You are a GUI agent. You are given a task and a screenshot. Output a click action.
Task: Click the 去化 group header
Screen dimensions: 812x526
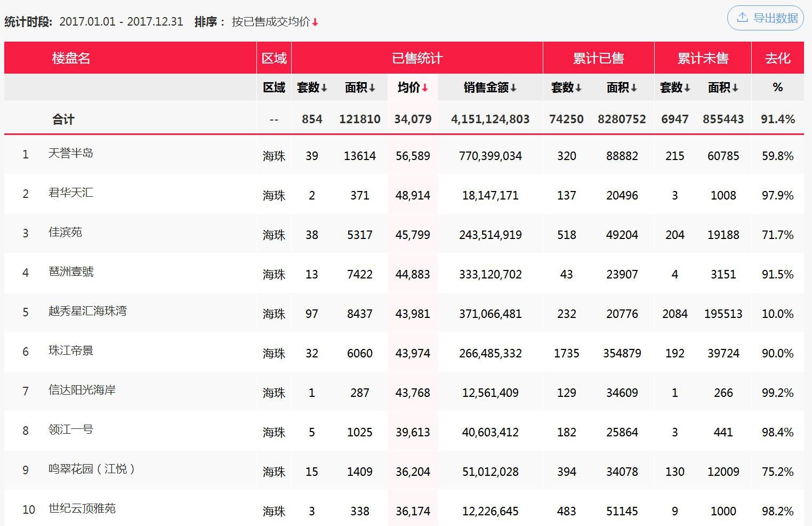click(777, 58)
